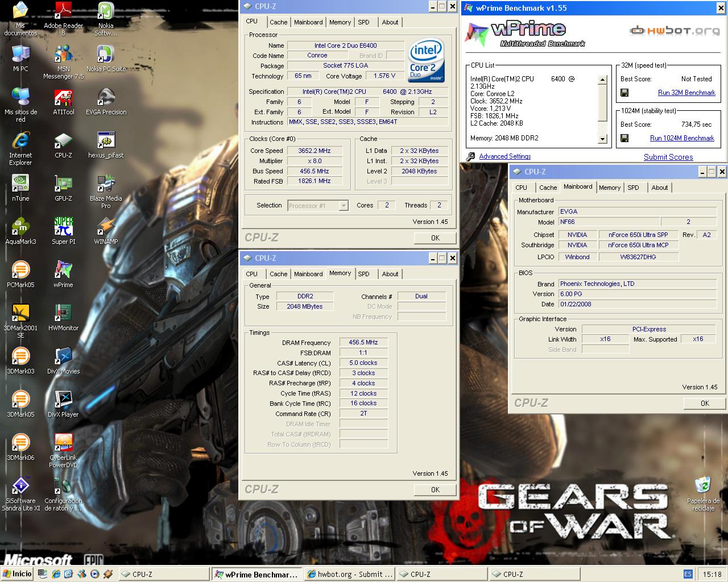Click the taskbar clock showing 15:18

(712, 575)
